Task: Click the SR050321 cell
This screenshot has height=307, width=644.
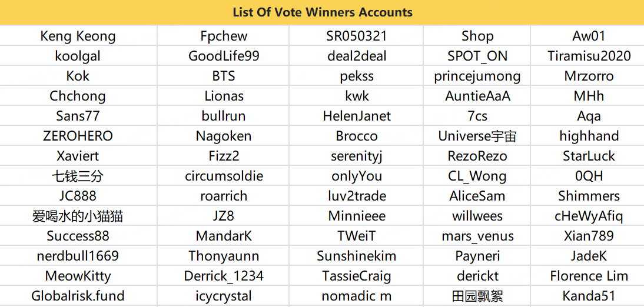Action: pyautogui.click(x=356, y=36)
